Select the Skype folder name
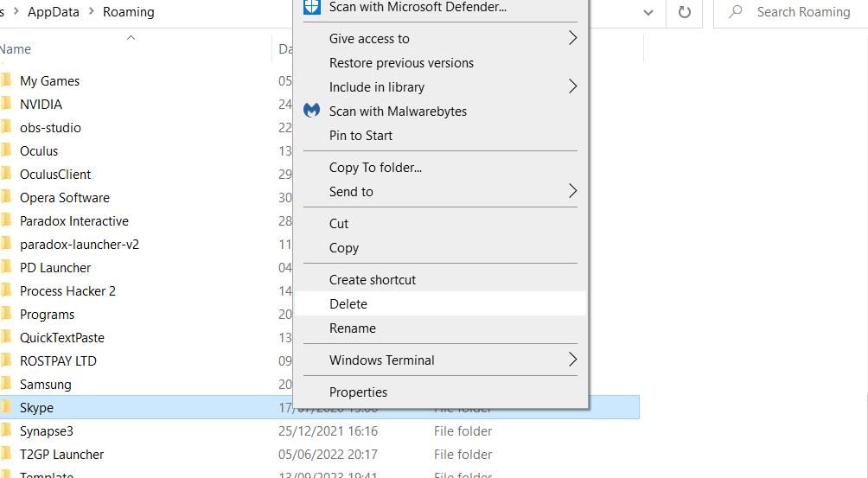Screen dimensions: 868x478 click(36, 408)
